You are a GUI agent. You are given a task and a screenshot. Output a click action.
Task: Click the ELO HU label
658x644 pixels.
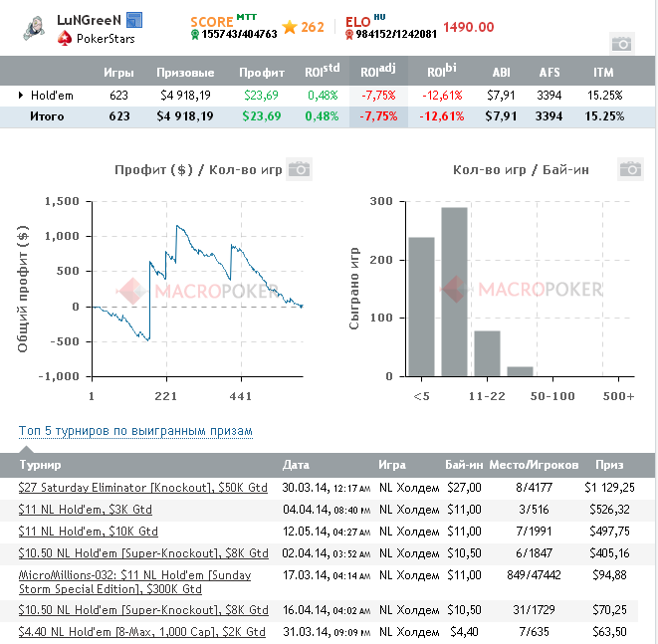click(365, 21)
